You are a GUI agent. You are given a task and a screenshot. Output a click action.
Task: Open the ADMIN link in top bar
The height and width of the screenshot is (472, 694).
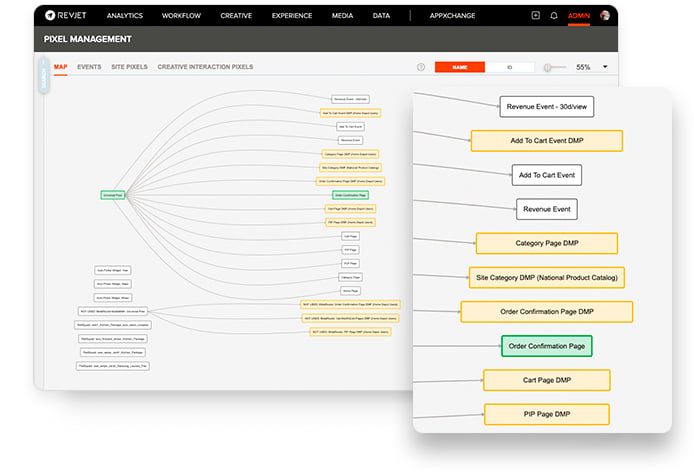coord(579,16)
